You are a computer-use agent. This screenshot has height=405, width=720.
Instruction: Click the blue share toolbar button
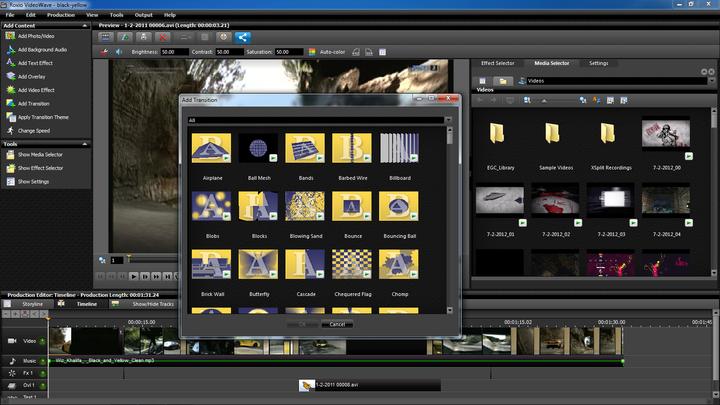[243, 37]
